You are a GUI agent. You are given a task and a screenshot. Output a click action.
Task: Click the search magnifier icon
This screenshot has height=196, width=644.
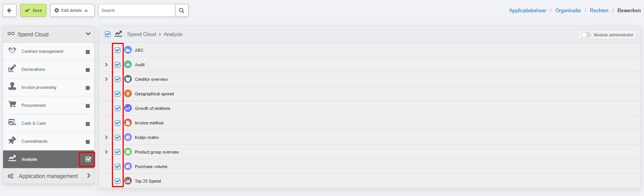pos(182,10)
